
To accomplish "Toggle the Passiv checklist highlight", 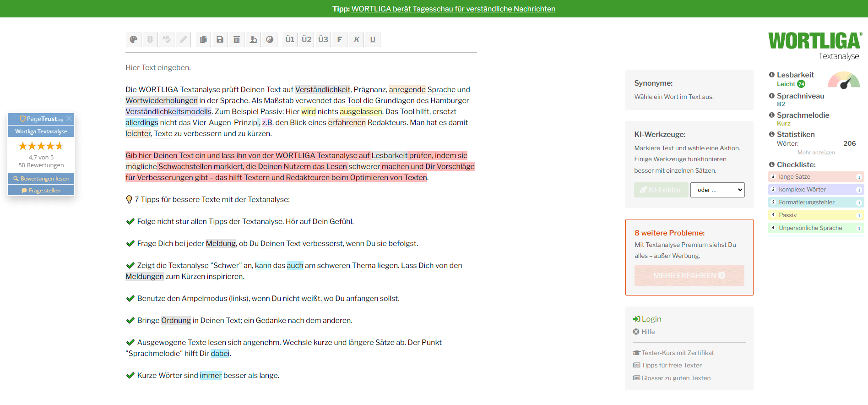I will [x=816, y=215].
